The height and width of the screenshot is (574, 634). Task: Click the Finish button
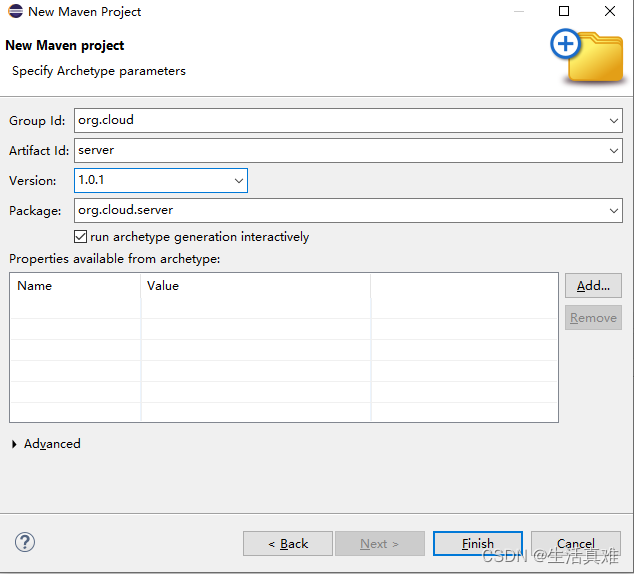click(x=478, y=544)
